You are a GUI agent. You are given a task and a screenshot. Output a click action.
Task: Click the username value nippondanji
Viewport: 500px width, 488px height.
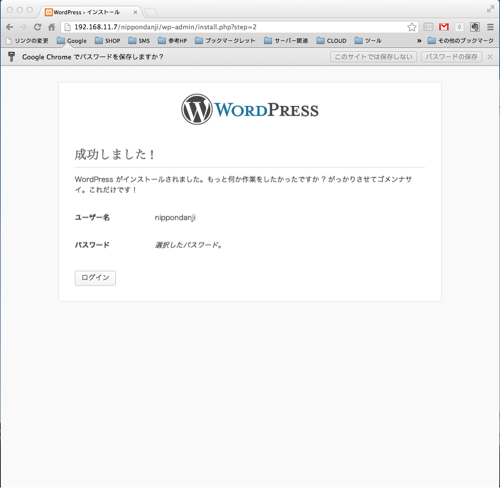(x=175, y=218)
